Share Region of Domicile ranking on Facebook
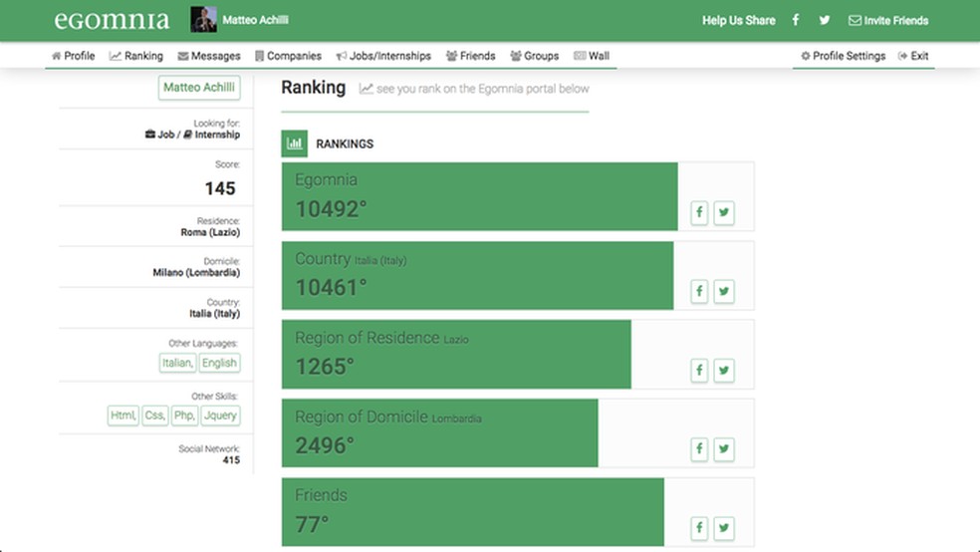This screenshot has width=980, height=552. click(699, 448)
